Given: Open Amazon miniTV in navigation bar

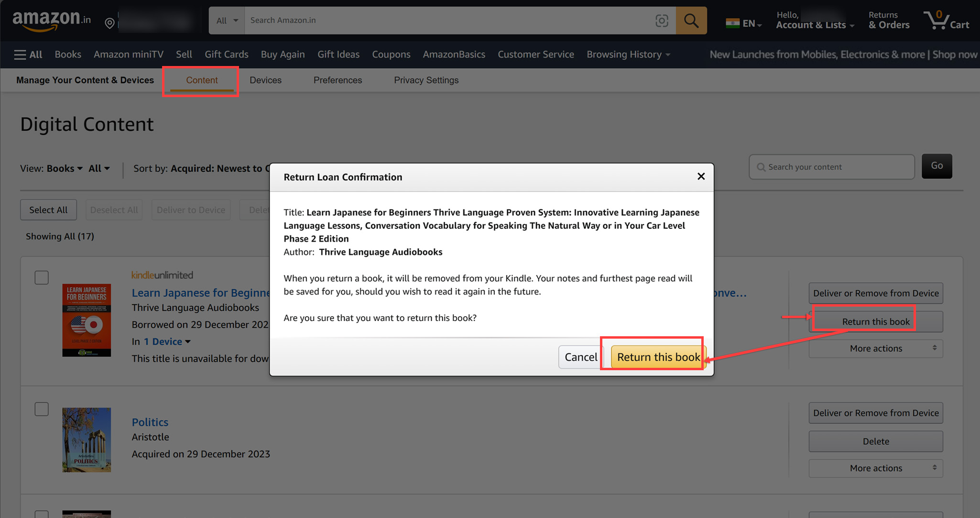Looking at the screenshot, I should point(129,55).
